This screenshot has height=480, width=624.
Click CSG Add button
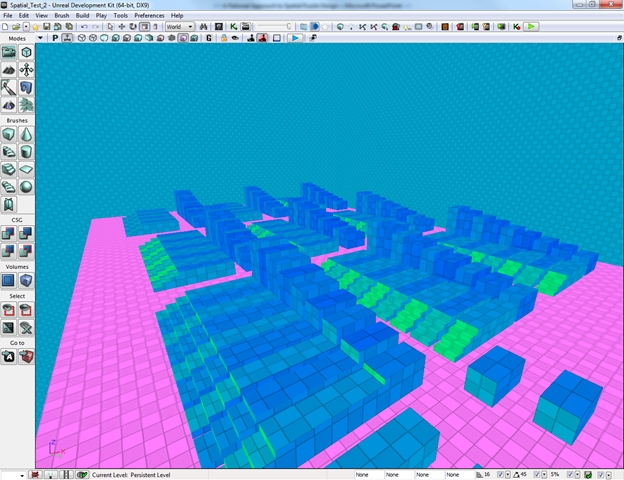pyautogui.click(x=9, y=234)
